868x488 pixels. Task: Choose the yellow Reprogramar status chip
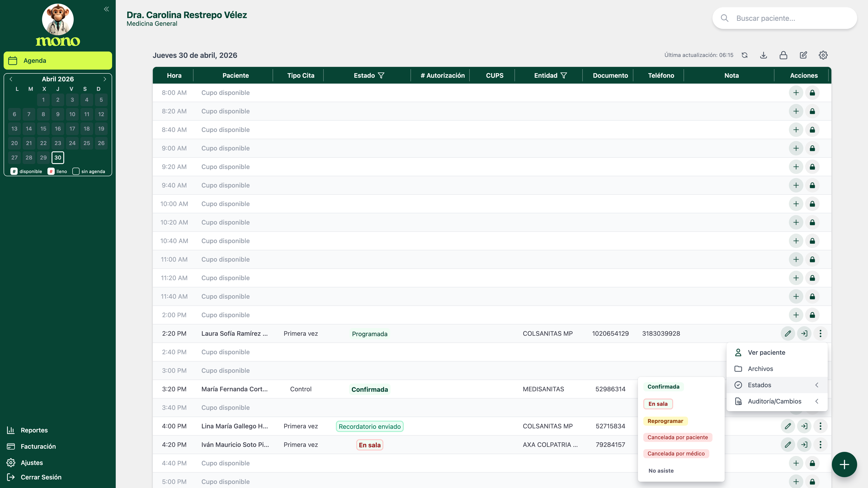665,421
